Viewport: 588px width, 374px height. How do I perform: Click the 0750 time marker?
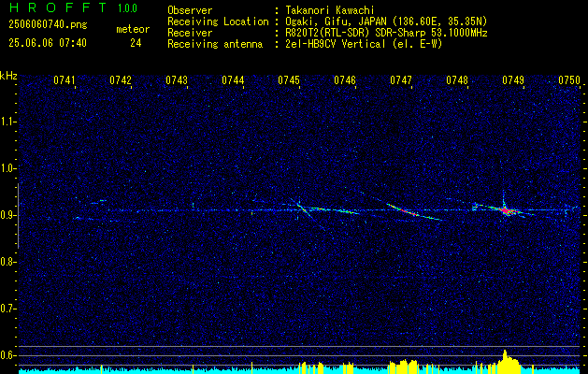pos(569,80)
